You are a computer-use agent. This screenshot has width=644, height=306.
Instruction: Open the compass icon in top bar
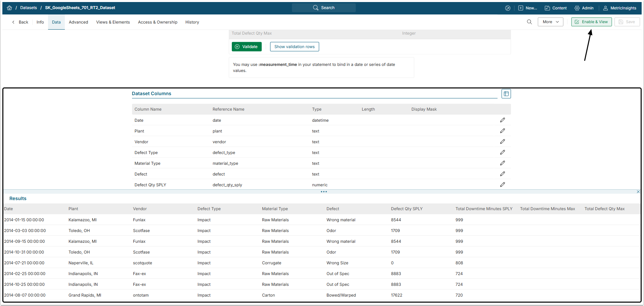(x=508, y=8)
